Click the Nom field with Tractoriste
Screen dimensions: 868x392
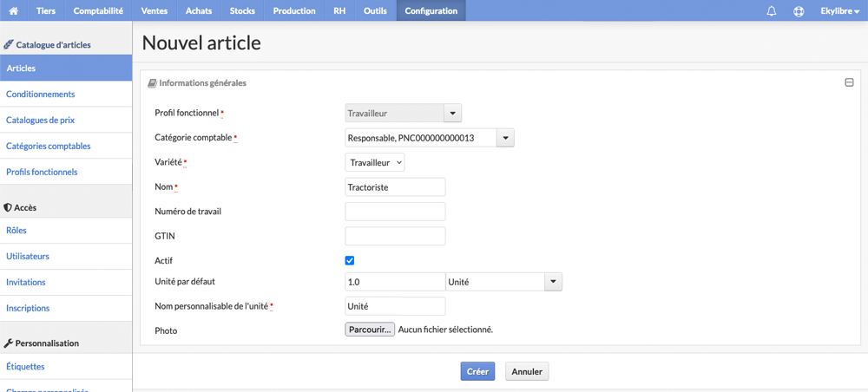(x=395, y=186)
